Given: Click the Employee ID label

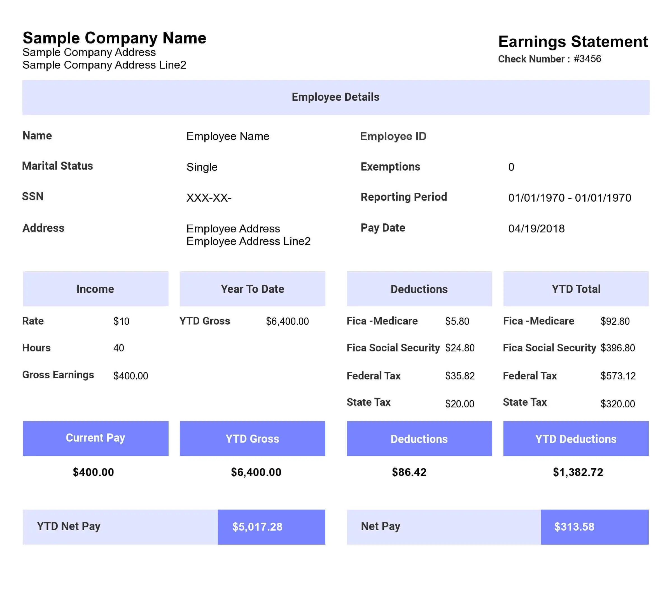Looking at the screenshot, I should (x=393, y=136).
